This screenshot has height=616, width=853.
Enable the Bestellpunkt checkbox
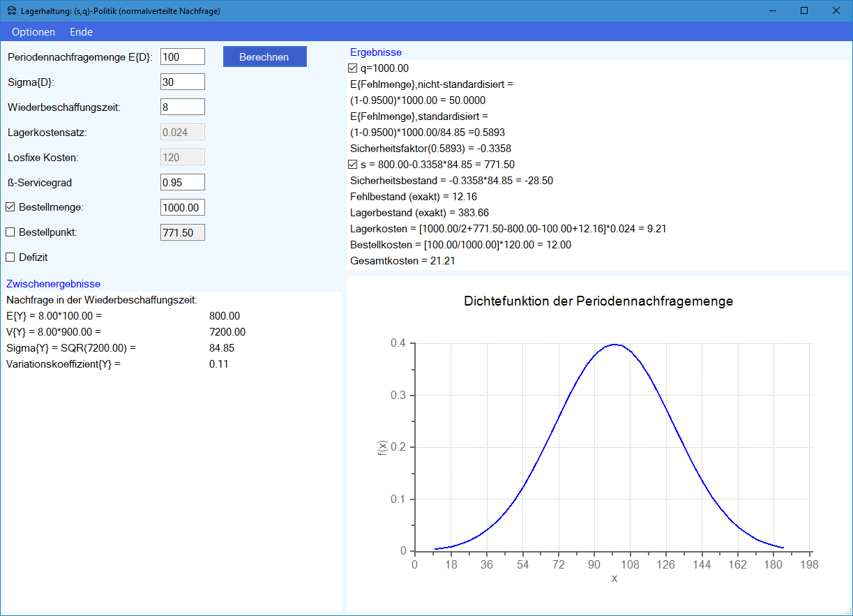(10, 232)
